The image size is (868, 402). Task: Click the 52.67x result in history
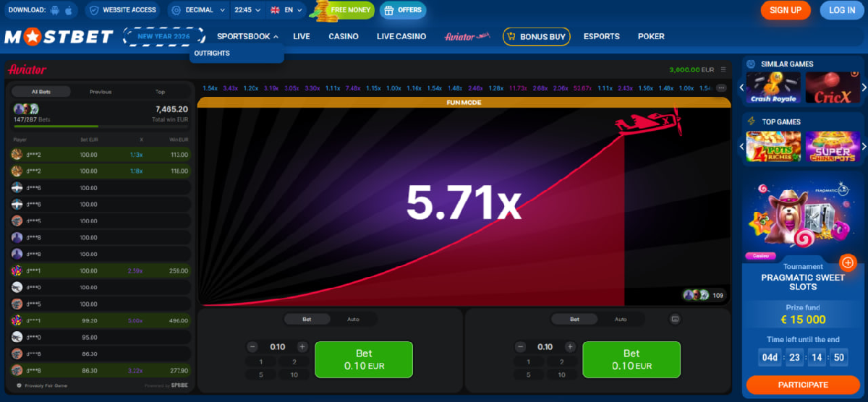(582, 88)
